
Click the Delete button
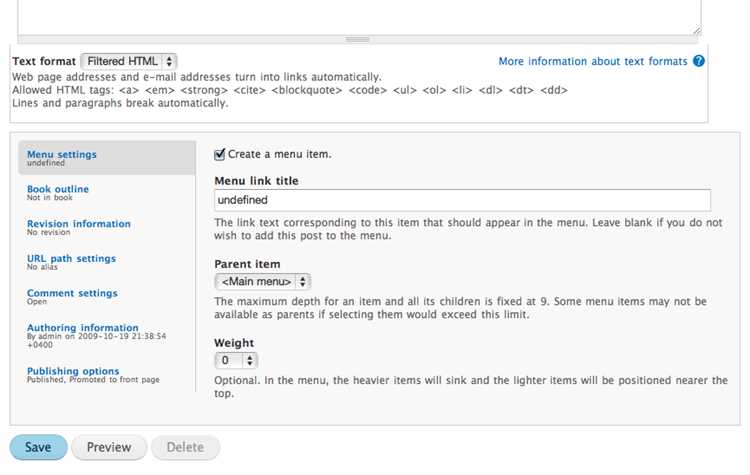point(186,447)
